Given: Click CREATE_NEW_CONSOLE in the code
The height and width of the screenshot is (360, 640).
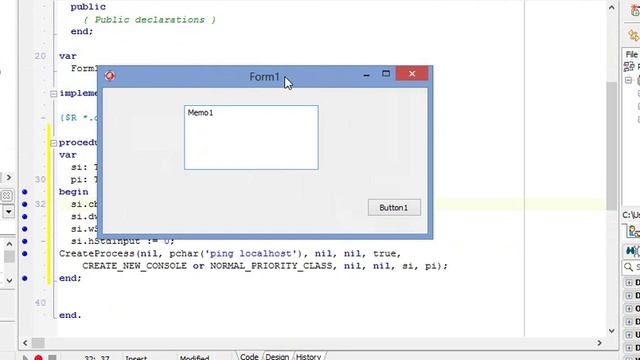Looking at the screenshot, I should click(x=136, y=266).
